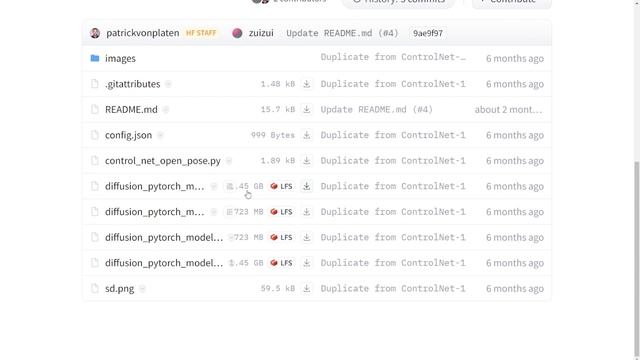Click the 59.5 kB size of sd.png
Screen dimensions: 640x360
pyautogui.click(x=278, y=289)
